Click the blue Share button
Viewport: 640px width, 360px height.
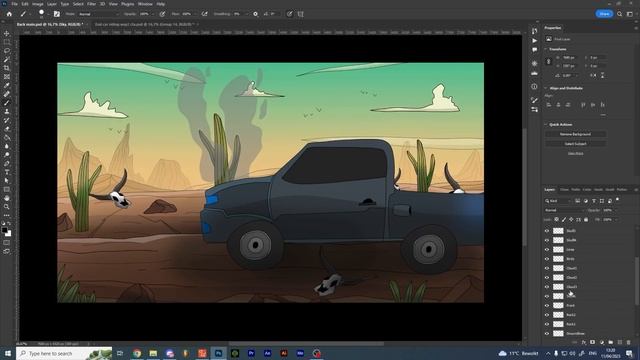604,14
